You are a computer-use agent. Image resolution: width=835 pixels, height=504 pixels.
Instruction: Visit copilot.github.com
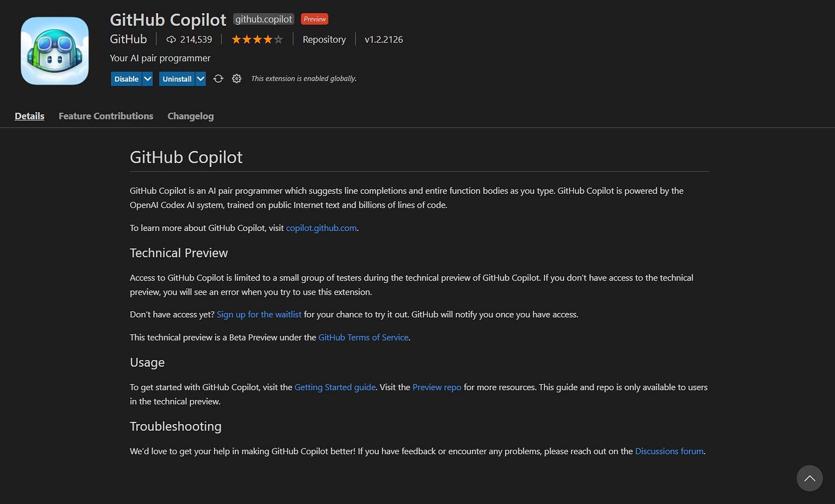pos(321,227)
